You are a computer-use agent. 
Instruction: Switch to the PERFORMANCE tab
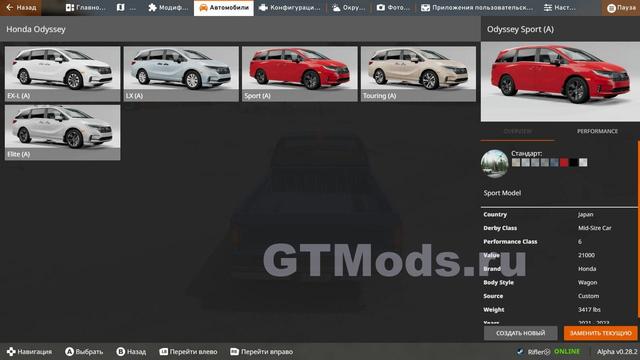click(597, 131)
